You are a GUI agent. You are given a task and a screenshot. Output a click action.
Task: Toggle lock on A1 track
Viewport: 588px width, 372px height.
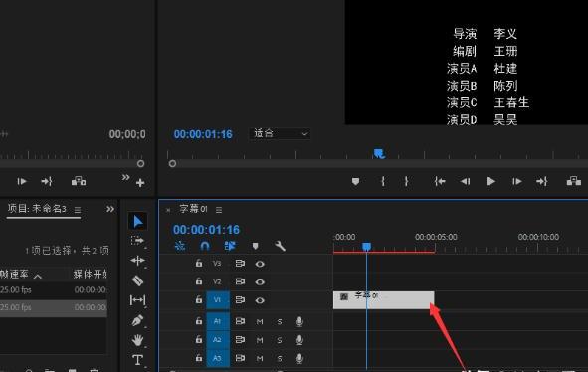click(199, 321)
